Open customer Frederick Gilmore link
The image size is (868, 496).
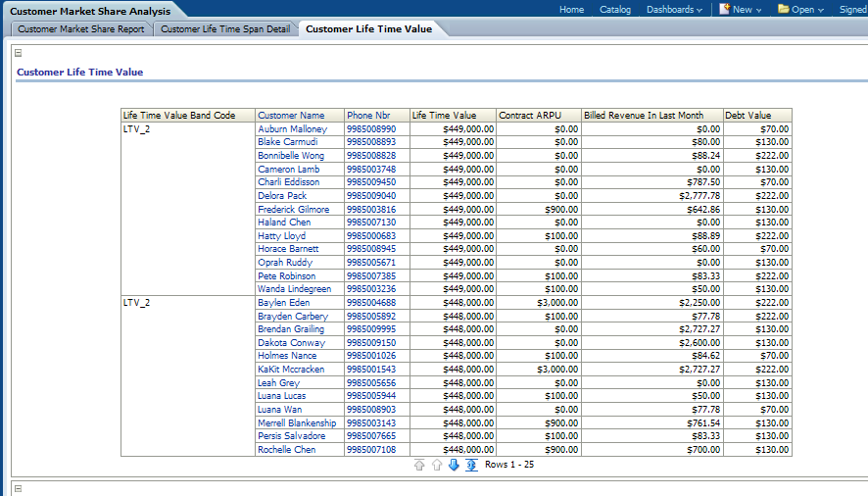[293, 210]
